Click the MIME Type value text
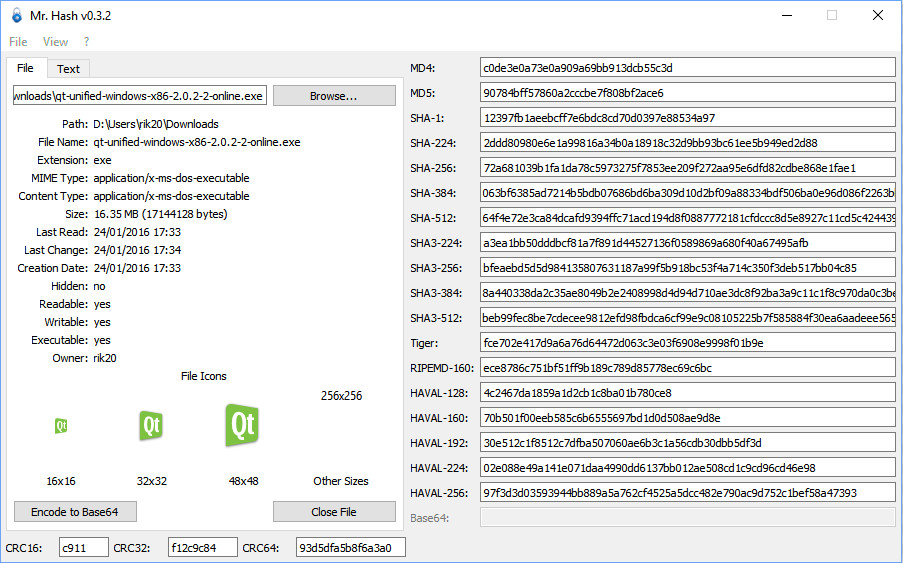 [x=172, y=178]
